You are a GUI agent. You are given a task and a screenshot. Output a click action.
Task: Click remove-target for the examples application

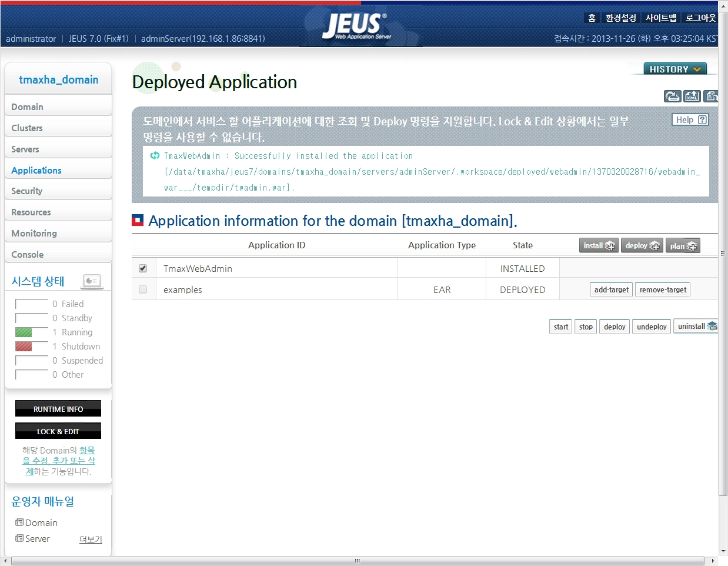click(x=663, y=289)
